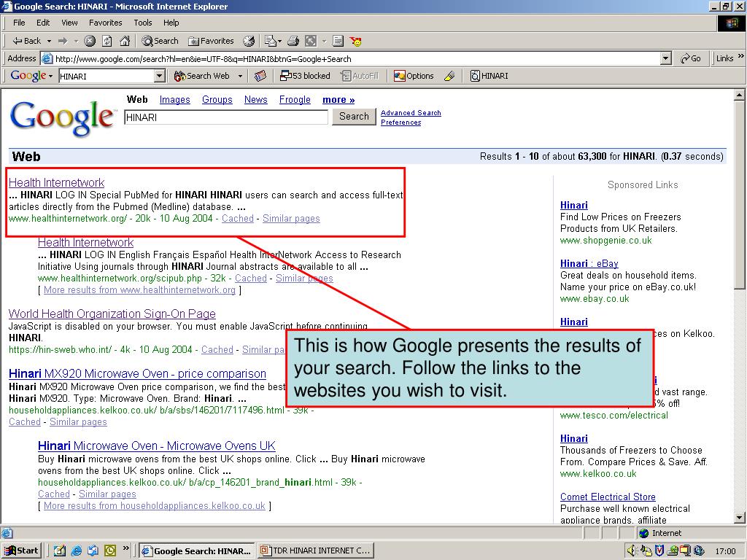
Task: Click the full-size toolbar icon next to Print
Action: coord(311,41)
